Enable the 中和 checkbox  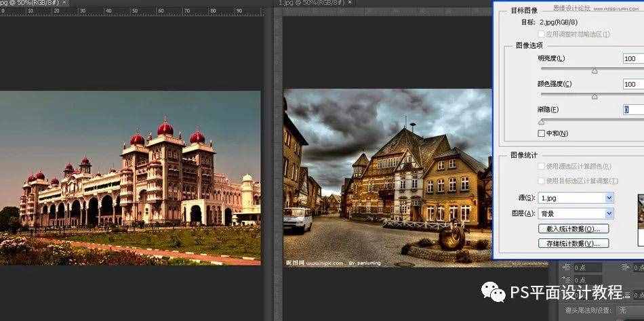(x=542, y=133)
